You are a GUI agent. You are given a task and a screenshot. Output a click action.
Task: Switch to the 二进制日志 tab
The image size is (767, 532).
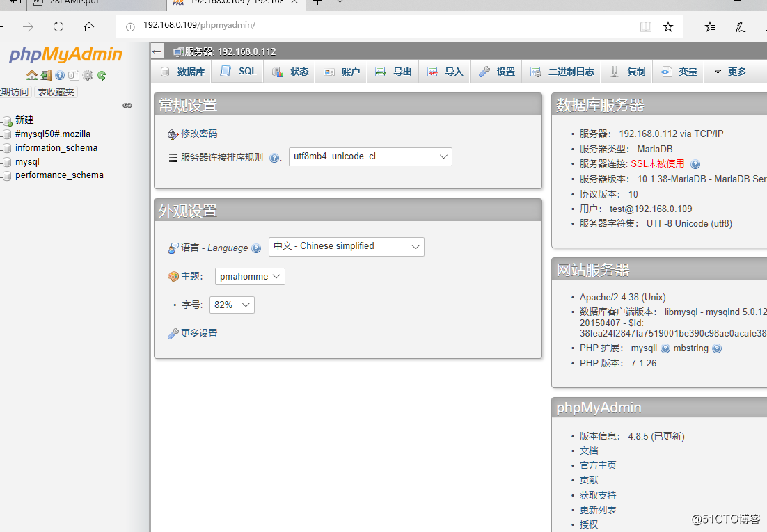click(562, 72)
